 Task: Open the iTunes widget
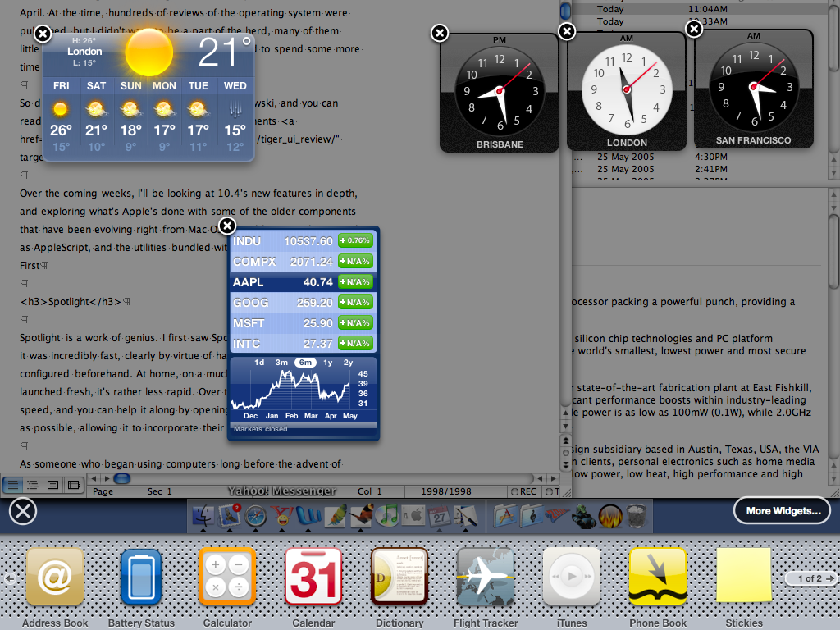(572, 577)
